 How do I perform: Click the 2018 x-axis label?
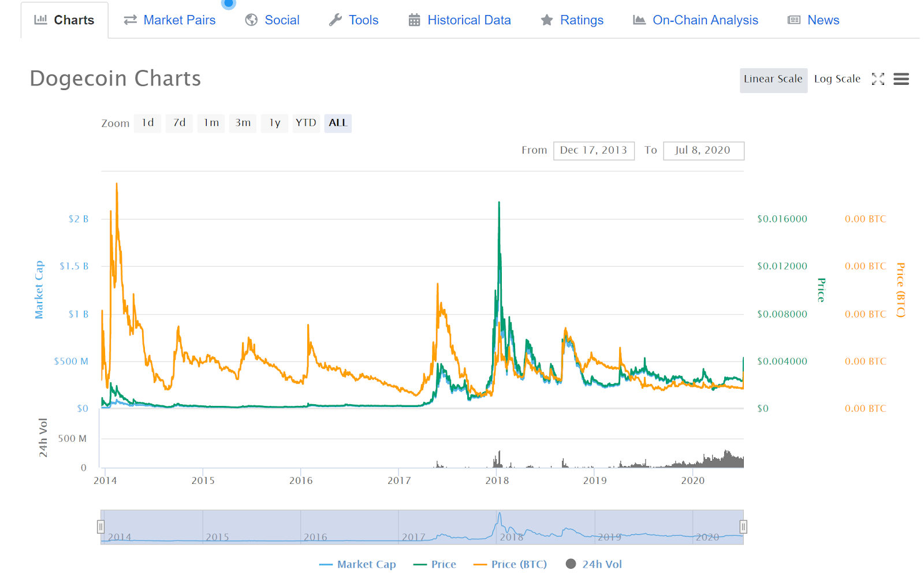497,480
